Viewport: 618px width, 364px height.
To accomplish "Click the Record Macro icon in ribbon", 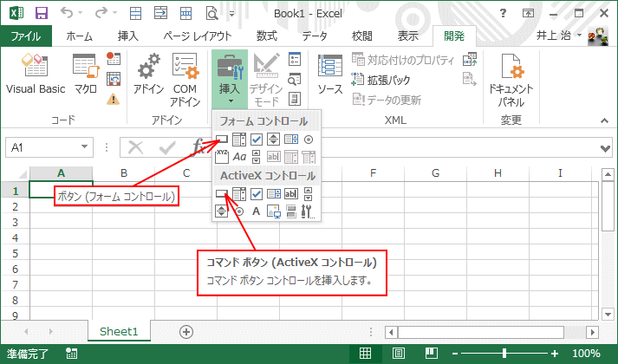I will [114, 59].
